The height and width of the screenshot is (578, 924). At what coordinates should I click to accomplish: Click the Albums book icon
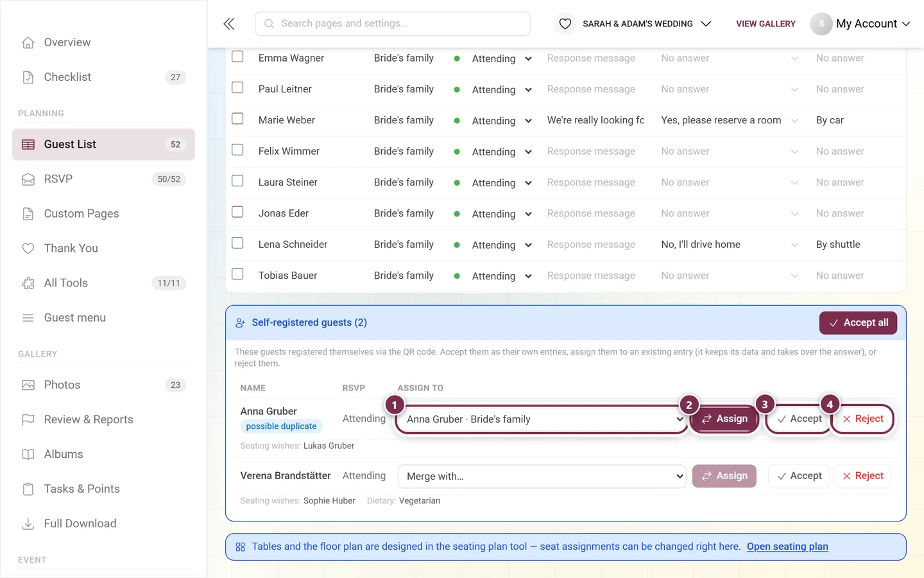[x=28, y=455]
